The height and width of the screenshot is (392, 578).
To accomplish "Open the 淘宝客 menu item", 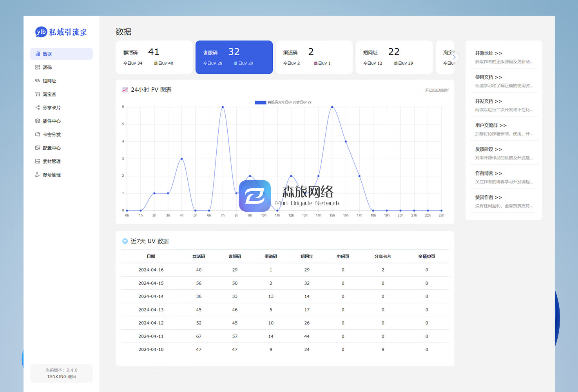I will pyautogui.click(x=62, y=94).
